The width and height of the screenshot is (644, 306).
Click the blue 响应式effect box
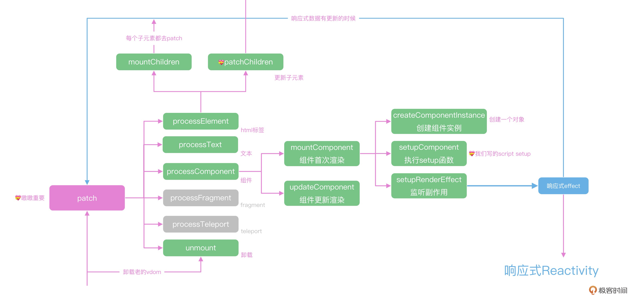point(563,186)
